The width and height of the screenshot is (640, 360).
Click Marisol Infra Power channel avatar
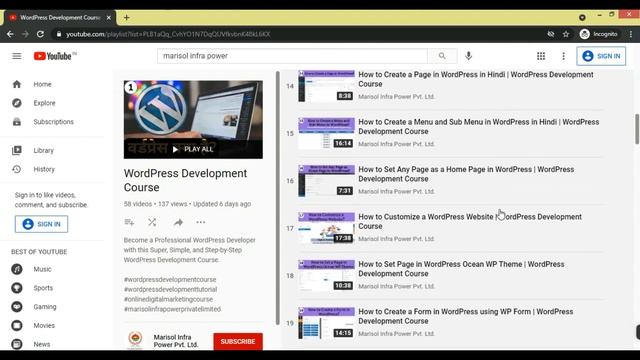(x=135, y=339)
